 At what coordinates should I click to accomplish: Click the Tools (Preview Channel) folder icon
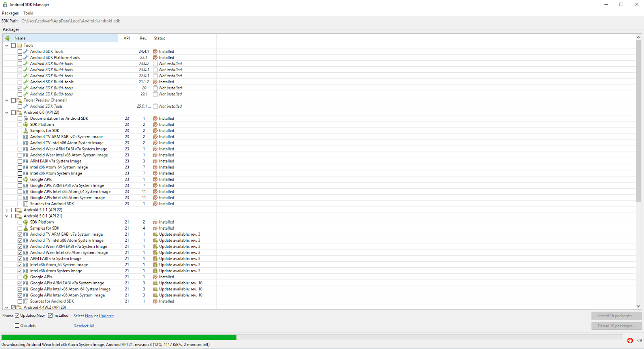coord(19,100)
